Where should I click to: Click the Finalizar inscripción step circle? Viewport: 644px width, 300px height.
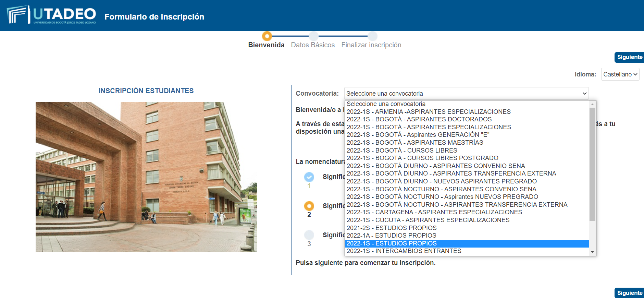[372, 36]
